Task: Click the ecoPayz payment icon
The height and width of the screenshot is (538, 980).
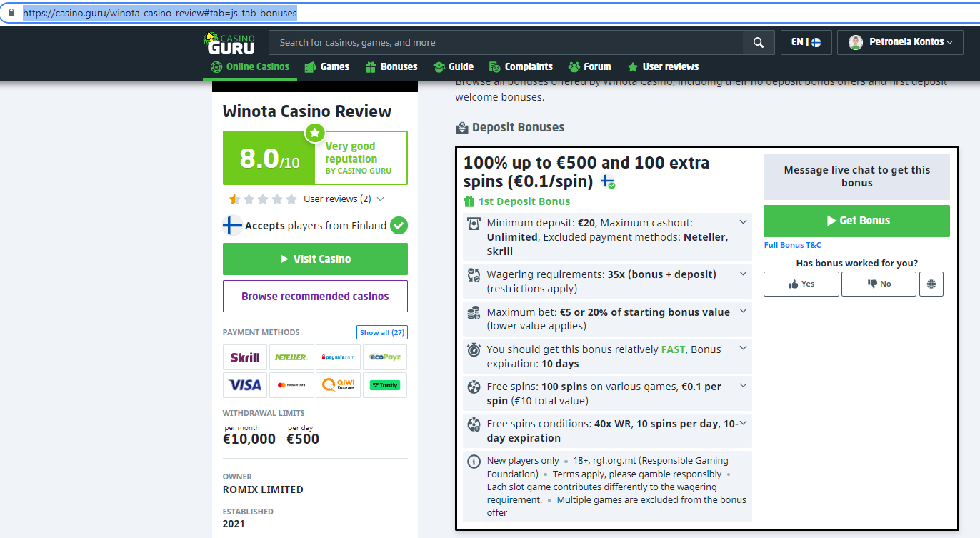Action: [x=384, y=357]
